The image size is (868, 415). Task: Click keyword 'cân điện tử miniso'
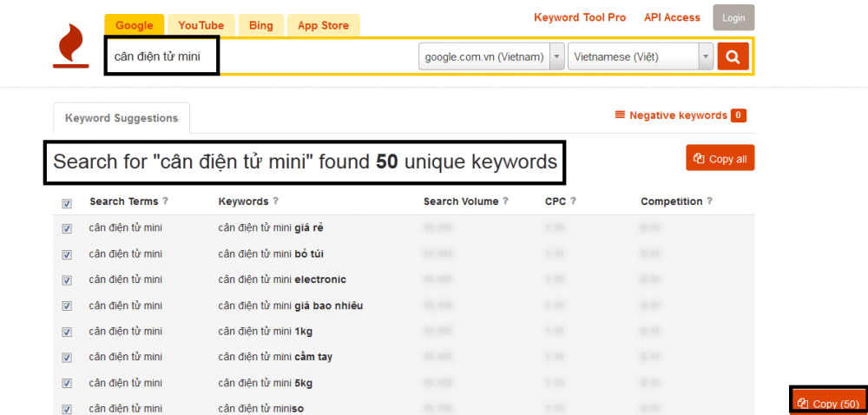coord(260,408)
